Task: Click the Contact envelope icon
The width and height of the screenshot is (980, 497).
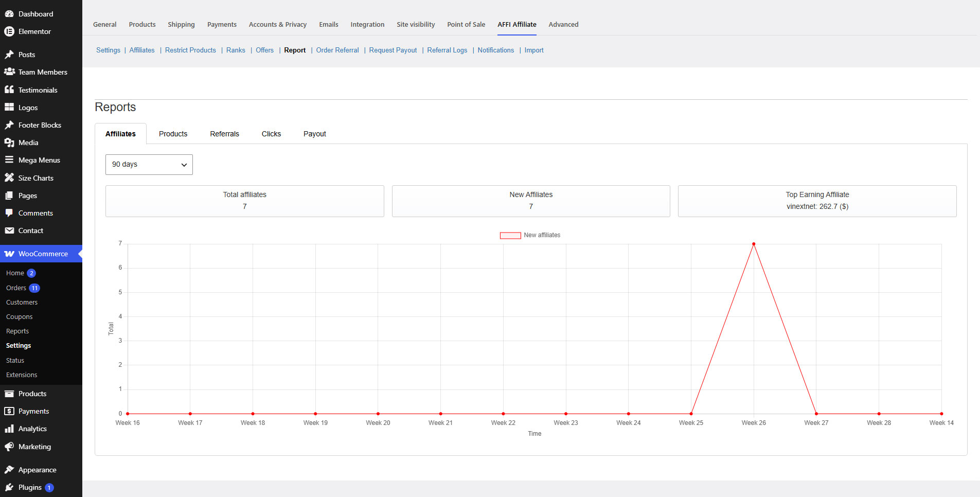Action: [x=9, y=230]
